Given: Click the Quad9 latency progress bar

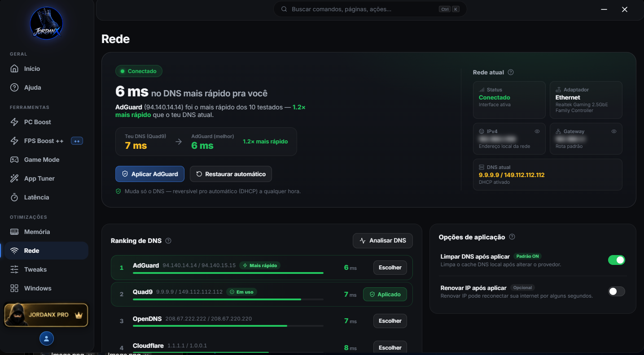Looking at the screenshot, I should coord(228,299).
